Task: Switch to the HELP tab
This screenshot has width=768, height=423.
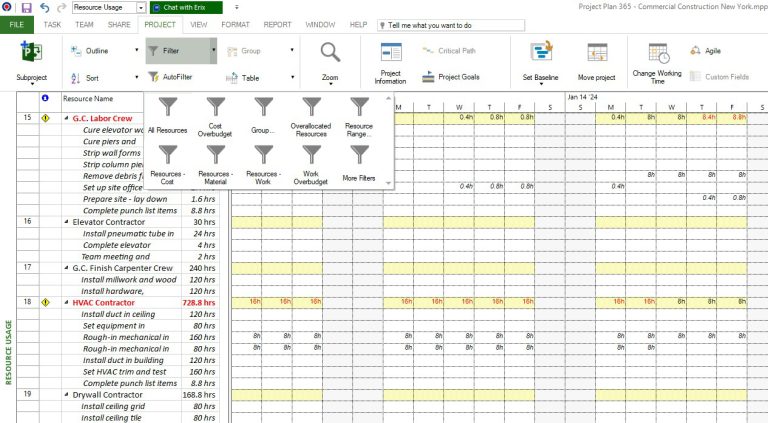Action: coord(358,24)
